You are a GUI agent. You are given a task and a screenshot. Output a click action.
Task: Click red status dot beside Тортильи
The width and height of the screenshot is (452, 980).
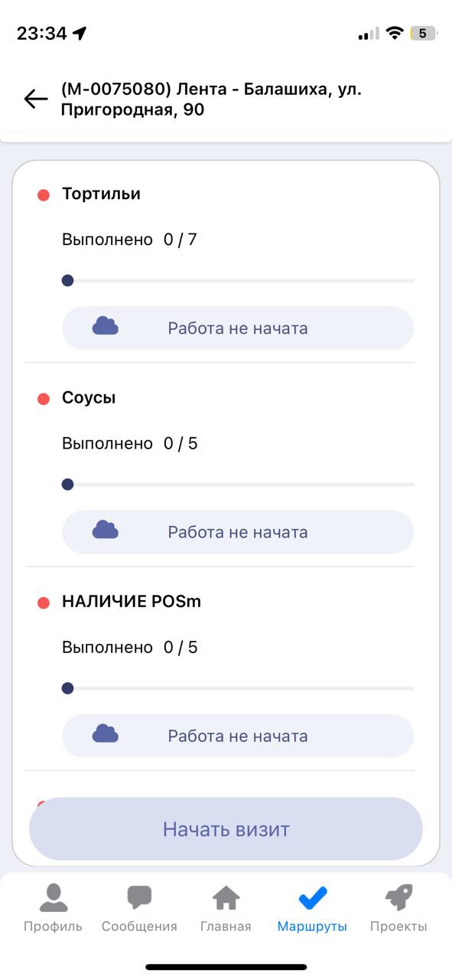[x=44, y=195]
